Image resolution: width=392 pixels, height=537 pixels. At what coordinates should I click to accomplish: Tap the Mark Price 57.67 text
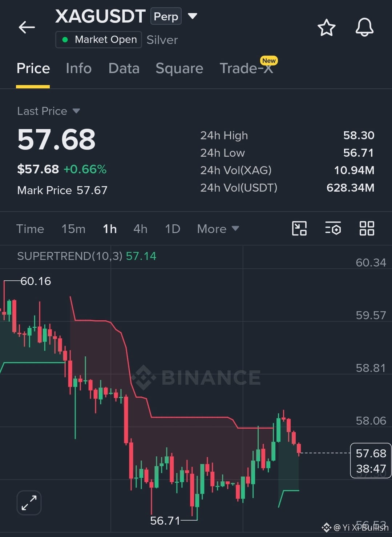(62, 190)
